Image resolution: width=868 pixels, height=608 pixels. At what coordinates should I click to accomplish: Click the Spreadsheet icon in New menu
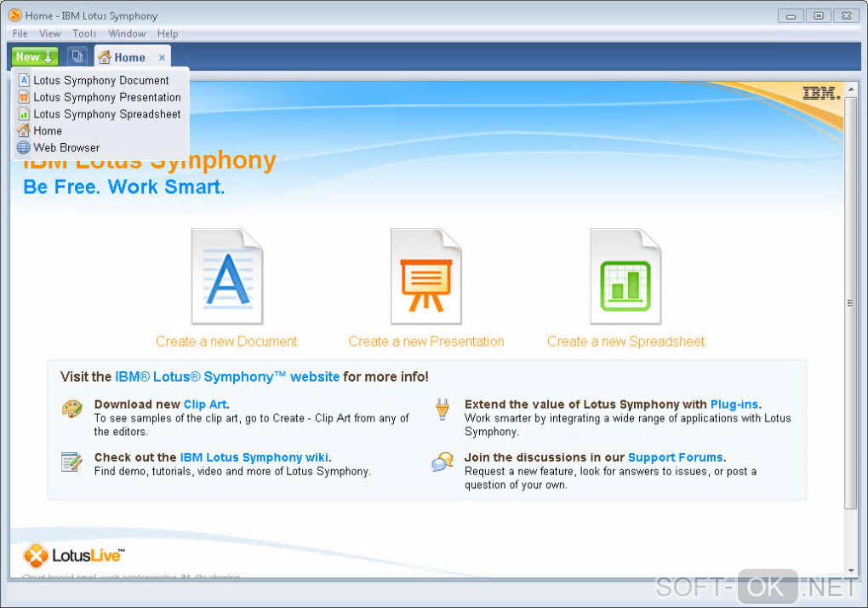tap(24, 114)
